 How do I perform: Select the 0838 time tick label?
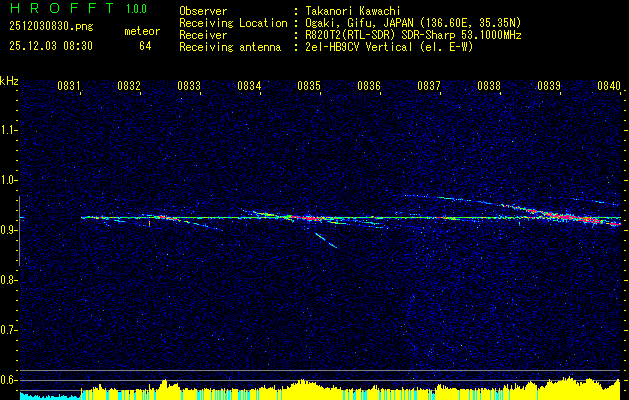[489, 85]
